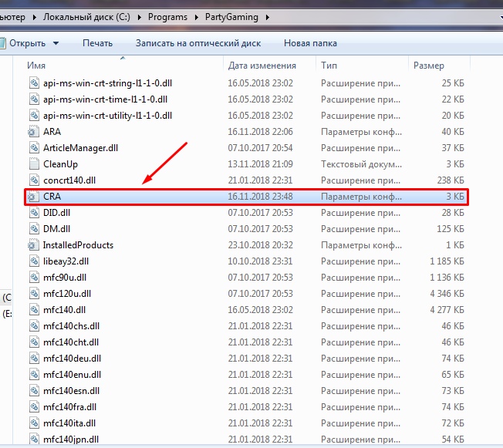Click the mfc90u.dll file icon
Viewport: 503px width, 448px height.
tap(34, 277)
